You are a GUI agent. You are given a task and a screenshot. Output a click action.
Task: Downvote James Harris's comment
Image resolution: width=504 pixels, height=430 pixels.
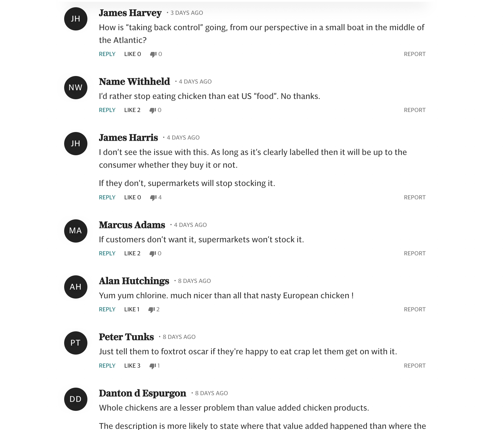pyautogui.click(x=153, y=198)
